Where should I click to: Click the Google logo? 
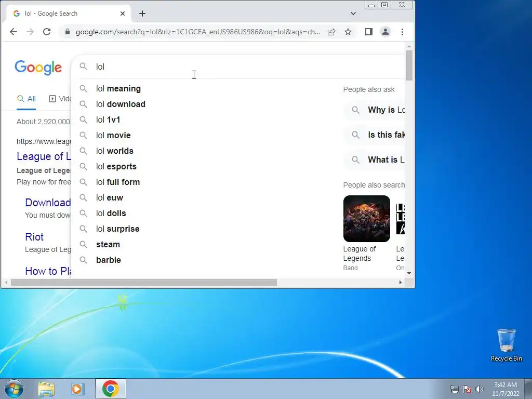coord(38,68)
